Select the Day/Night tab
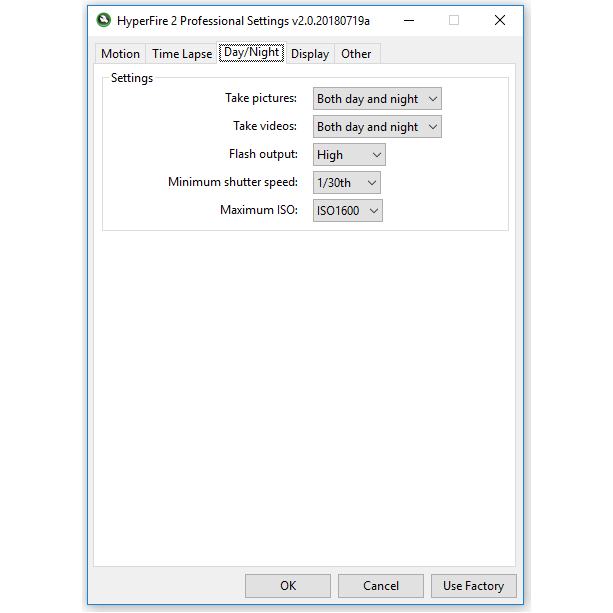The width and height of the screenshot is (613, 613). coord(251,52)
